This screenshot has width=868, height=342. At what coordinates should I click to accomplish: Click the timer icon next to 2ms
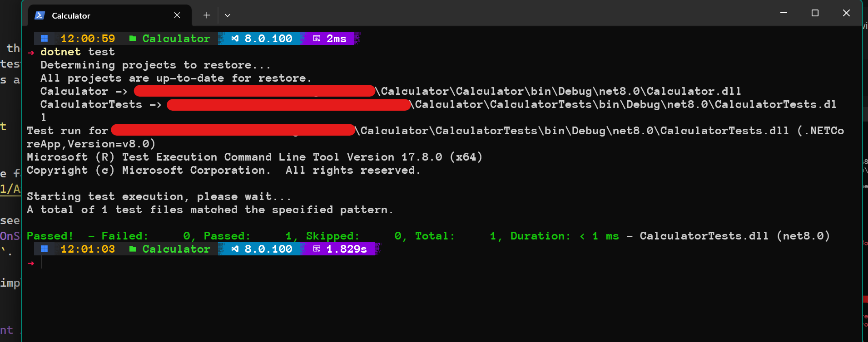(317, 39)
